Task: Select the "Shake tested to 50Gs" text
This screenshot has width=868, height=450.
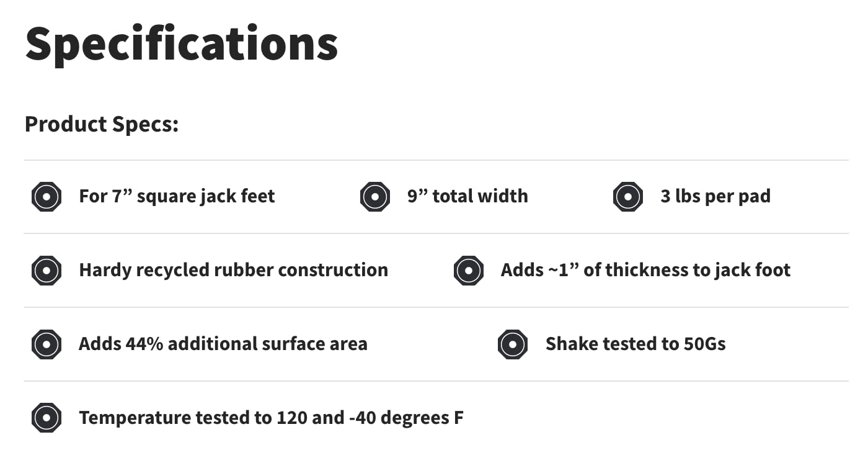Action: 635,344
